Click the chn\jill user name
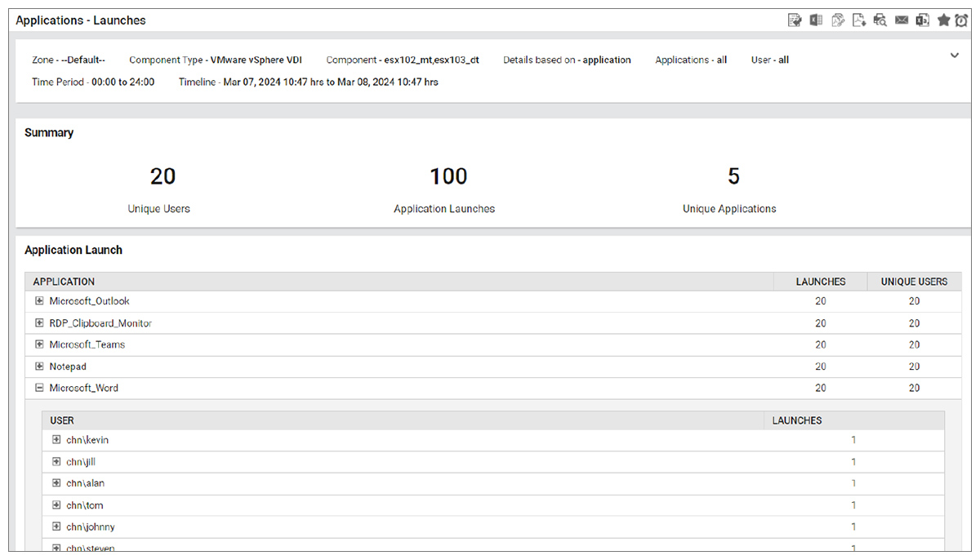 point(81,462)
